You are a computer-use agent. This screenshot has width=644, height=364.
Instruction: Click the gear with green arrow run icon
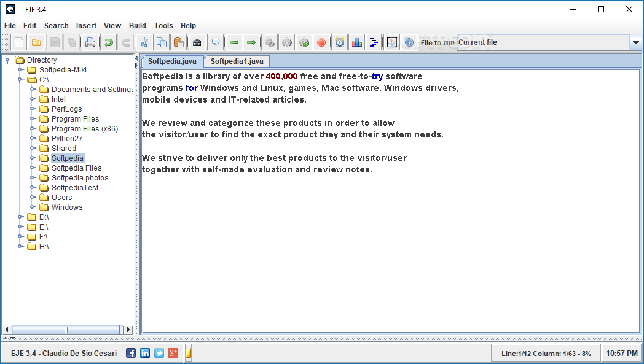[x=304, y=42]
